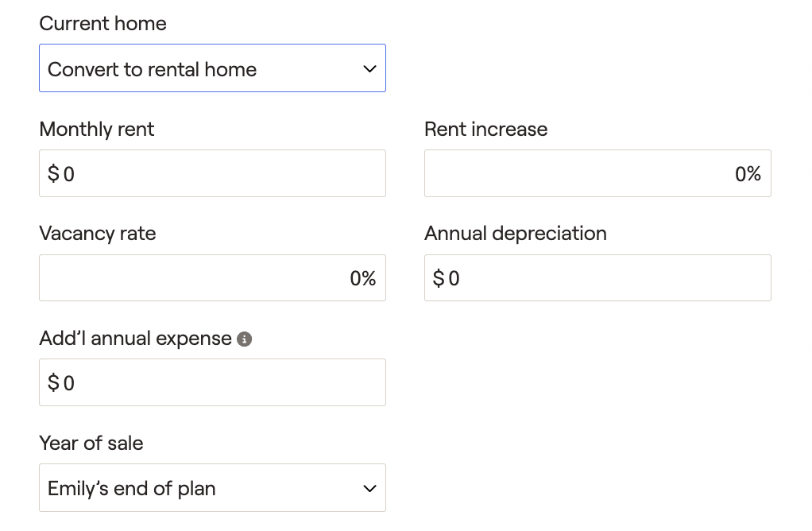Click the Annual depreciation label
Image resolution: width=812 pixels, height=531 pixels.
click(x=515, y=234)
